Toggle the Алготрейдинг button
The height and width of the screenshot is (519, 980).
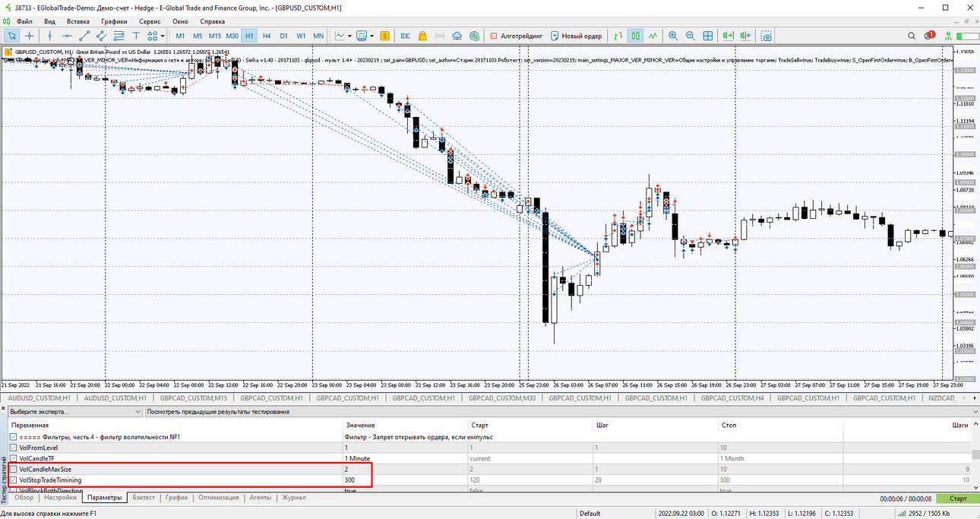pyautogui.click(x=517, y=36)
